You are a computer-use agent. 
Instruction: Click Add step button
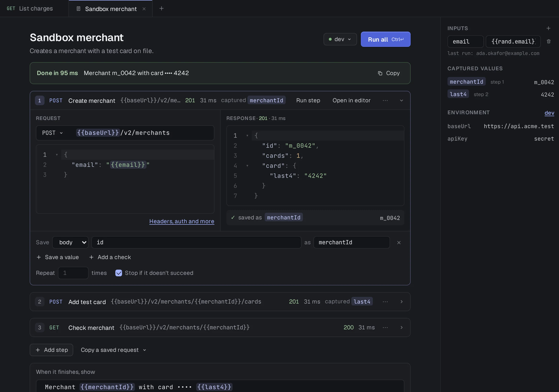coord(51,350)
